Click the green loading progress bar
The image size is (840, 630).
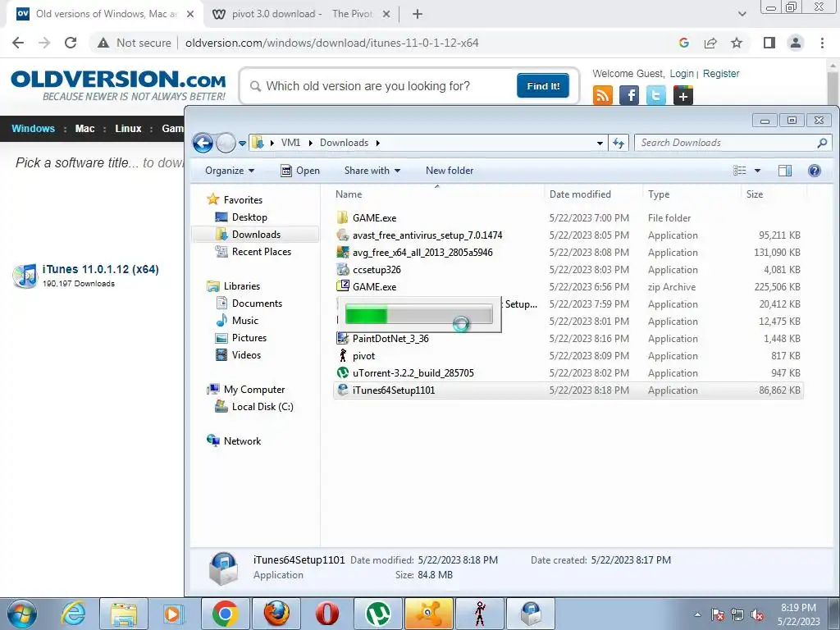point(419,314)
